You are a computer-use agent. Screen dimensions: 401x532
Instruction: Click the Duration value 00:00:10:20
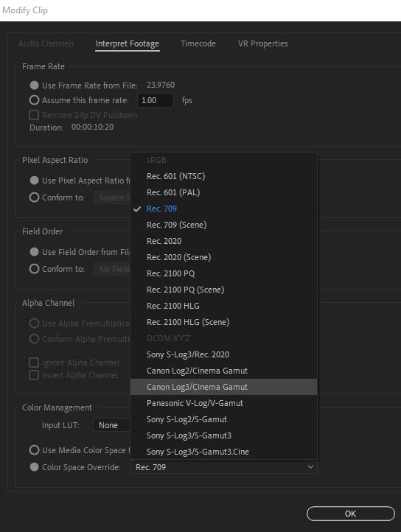[x=92, y=127]
